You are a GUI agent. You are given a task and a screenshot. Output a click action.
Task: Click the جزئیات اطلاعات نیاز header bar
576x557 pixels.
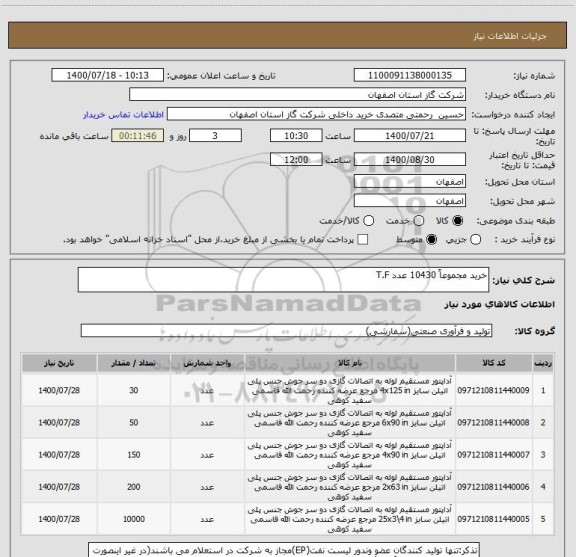pyautogui.click(x=287, y=36)
